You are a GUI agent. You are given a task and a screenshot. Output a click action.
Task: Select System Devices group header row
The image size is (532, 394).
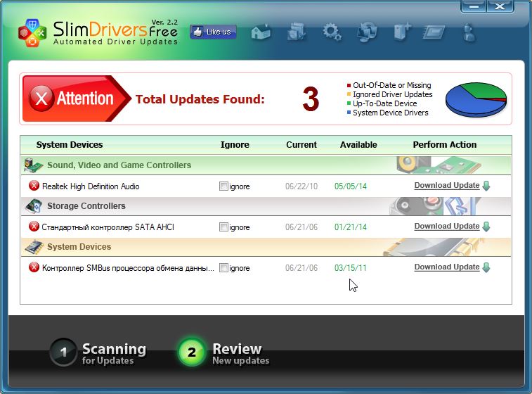266,247
